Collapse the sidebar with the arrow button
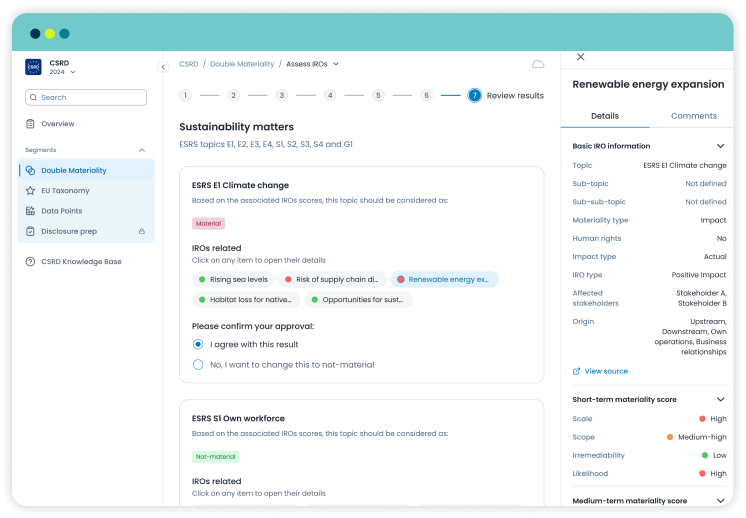Screen dimensions: 746x518 (x=163, y=67)
